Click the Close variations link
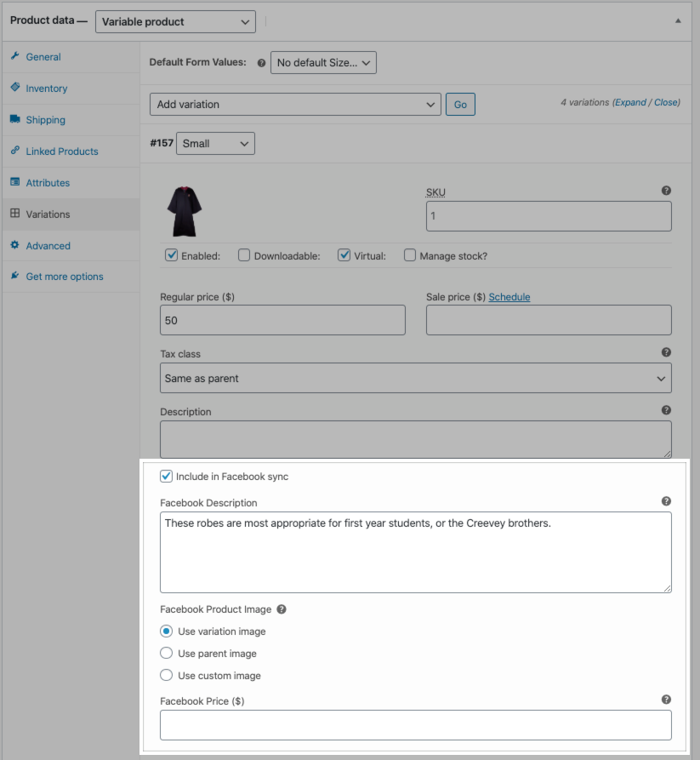The height and width of the screenshot is (760, 700). click(x=666, y=102)
